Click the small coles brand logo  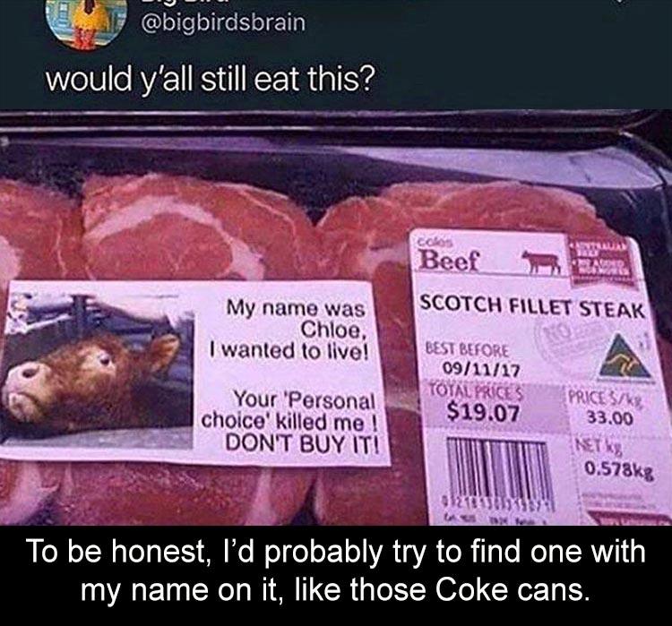(x=435, y=243)
